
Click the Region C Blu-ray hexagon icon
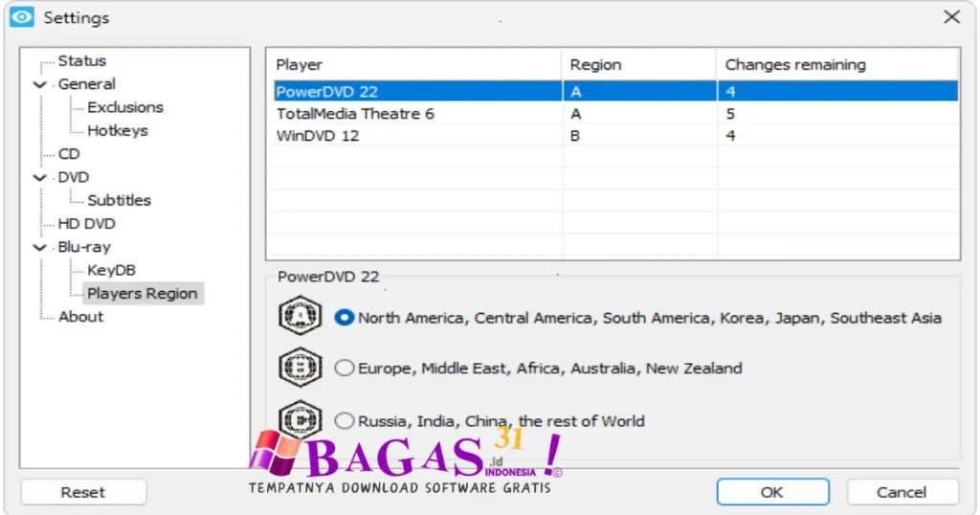pyautogui.click(x=300, y=419)
